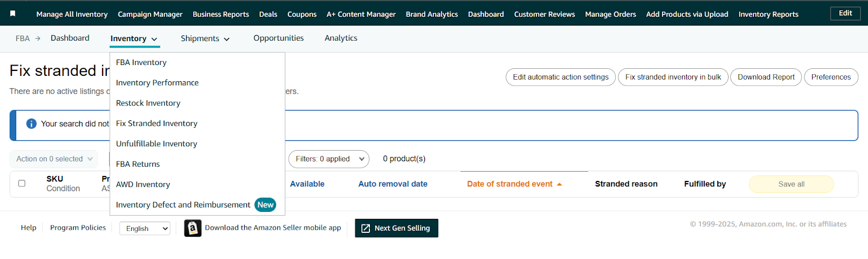Click Fix stranded inventory in bulk button
Image resolution: width=868 pixels, height=259 pixels.
(673, 77)
